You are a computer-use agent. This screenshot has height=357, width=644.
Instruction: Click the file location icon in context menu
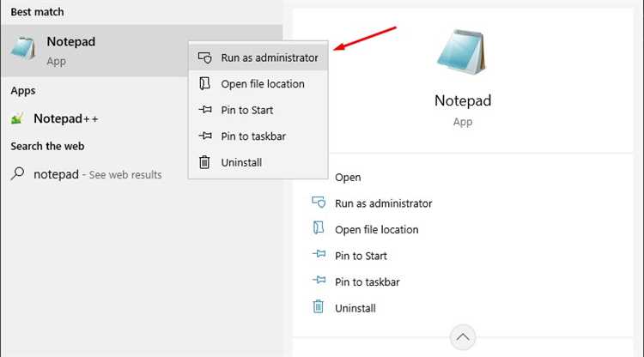click(204, 84)
